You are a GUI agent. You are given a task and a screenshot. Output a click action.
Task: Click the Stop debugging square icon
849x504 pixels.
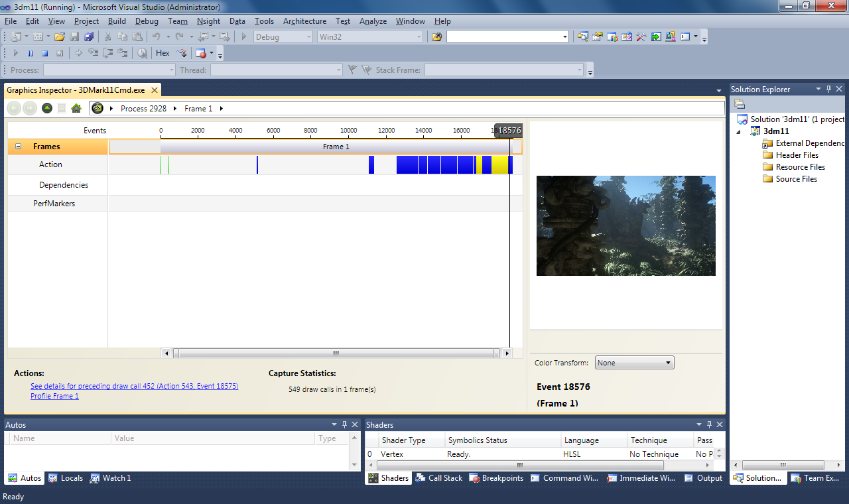(45, 53)
